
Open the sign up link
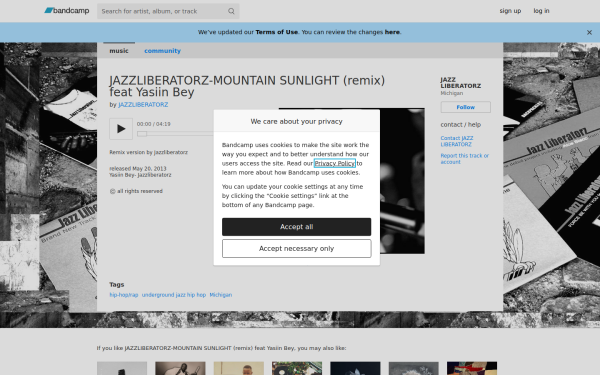[x=510, y=11]
